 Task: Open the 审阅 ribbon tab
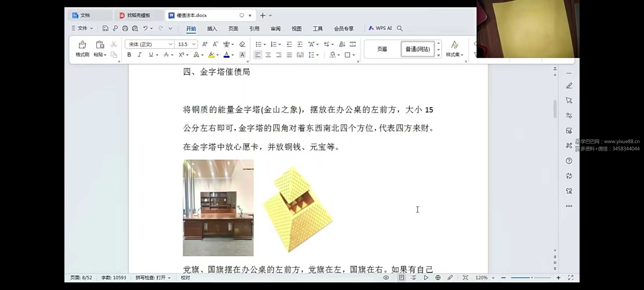pyautogui.click(x=275, y=28)
